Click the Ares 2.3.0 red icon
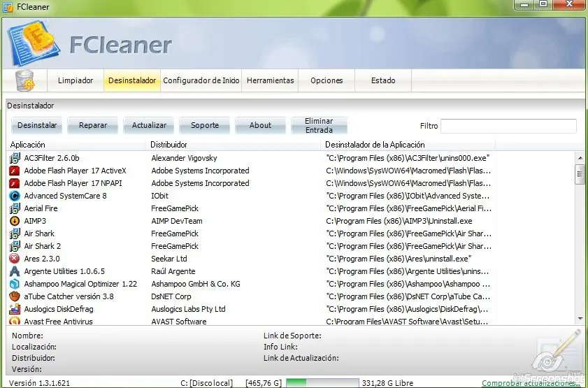The height and width of the screenshot is (388, 588). [15, 259]
